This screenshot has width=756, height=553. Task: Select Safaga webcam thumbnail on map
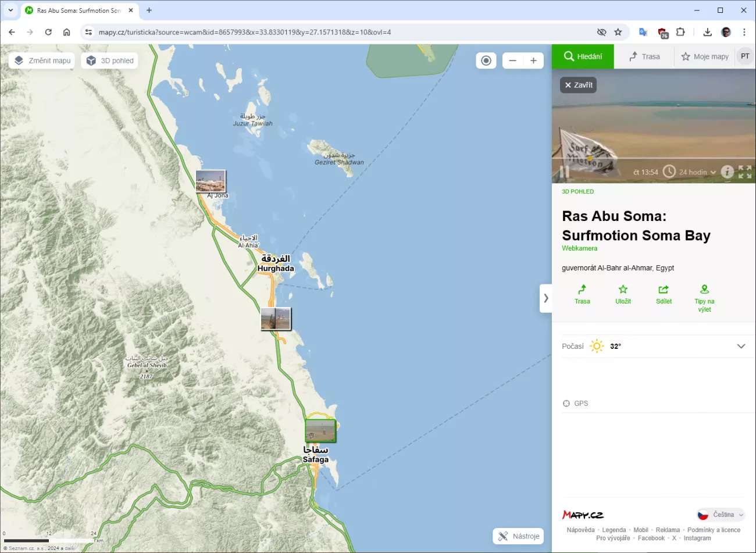320,431
